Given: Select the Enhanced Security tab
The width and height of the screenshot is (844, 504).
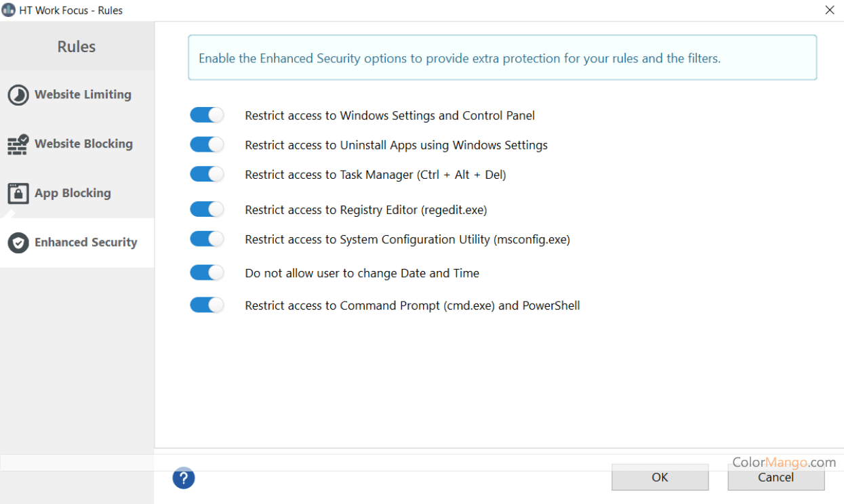Looking at the screenshot, I should 85,243.
